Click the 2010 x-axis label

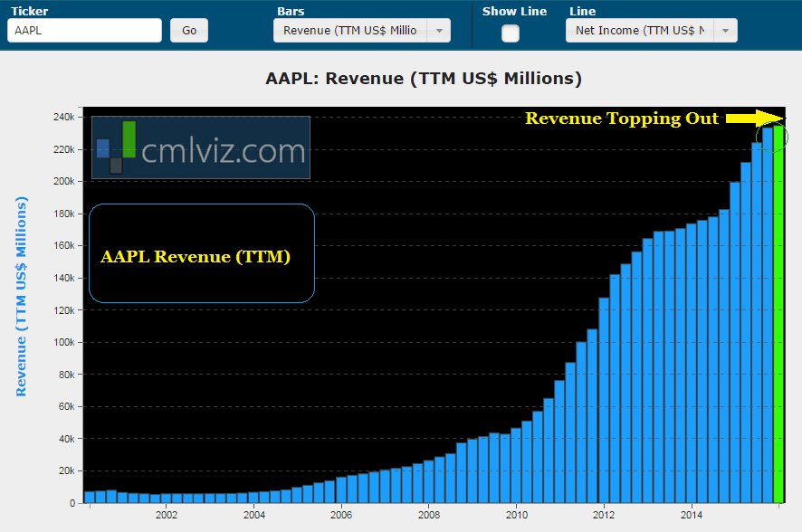517,515
